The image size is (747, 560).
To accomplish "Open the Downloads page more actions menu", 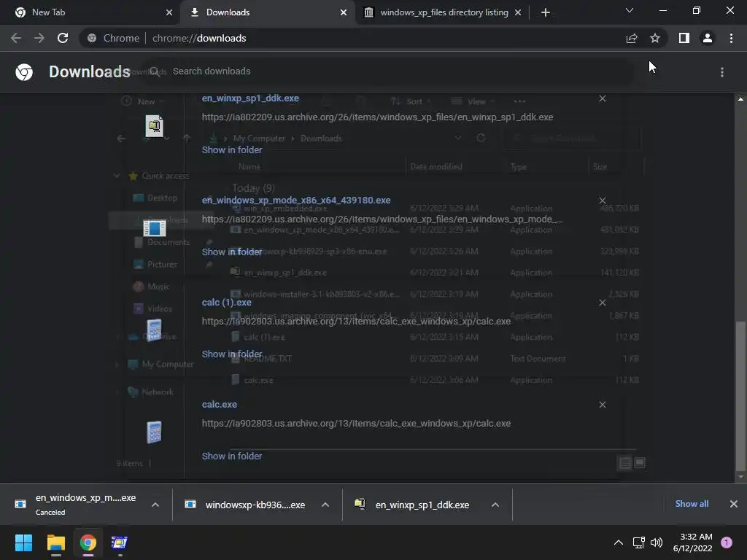I will (722, 72).
